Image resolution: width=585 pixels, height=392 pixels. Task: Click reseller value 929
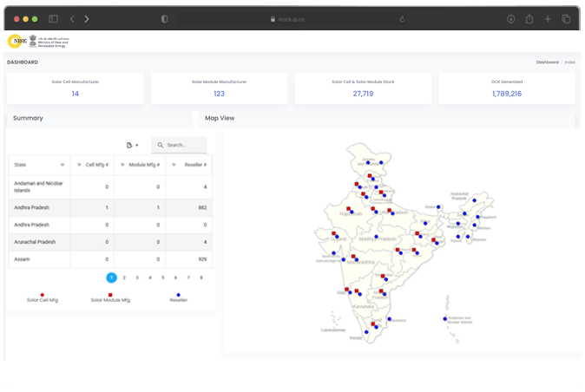202,259
